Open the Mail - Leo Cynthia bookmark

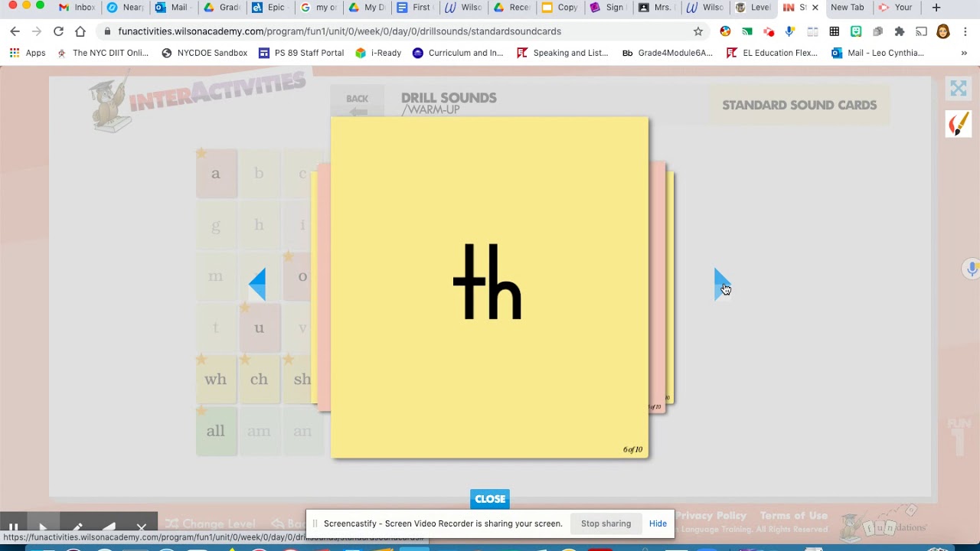click(877, 53)
